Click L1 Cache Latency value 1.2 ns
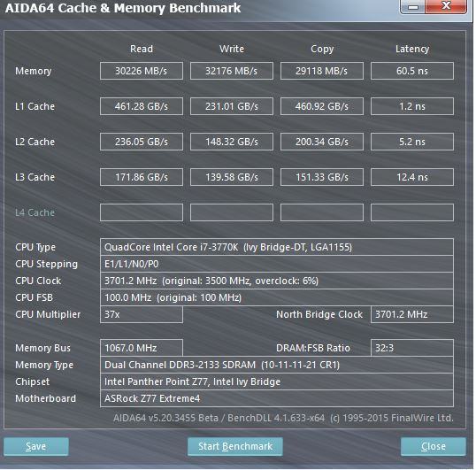 (412, 106)
